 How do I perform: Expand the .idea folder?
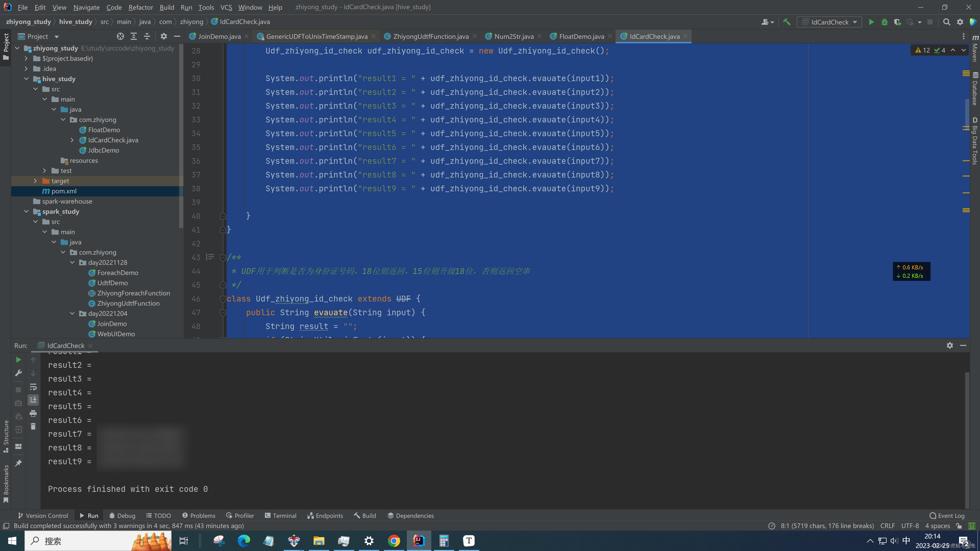tap(26, 69)
